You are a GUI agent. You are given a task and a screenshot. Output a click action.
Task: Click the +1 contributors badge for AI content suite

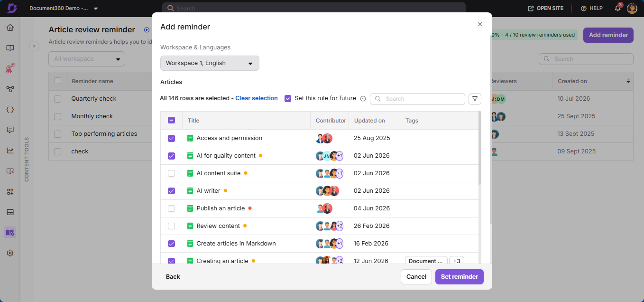[x=340, y=173]
